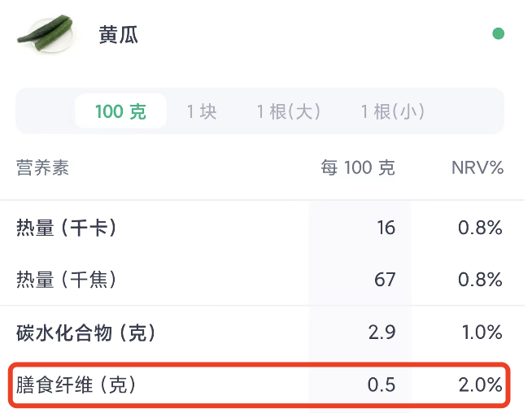
Task: Open the highlighted 膳食纤维（克）row
Action: coord(259,385)
